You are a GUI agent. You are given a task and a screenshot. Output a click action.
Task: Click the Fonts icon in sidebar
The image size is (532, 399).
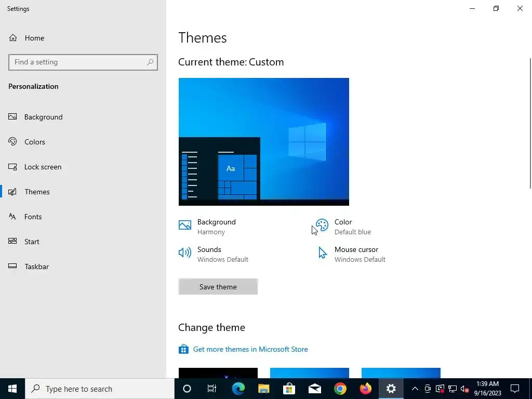[x=12, y=217]
